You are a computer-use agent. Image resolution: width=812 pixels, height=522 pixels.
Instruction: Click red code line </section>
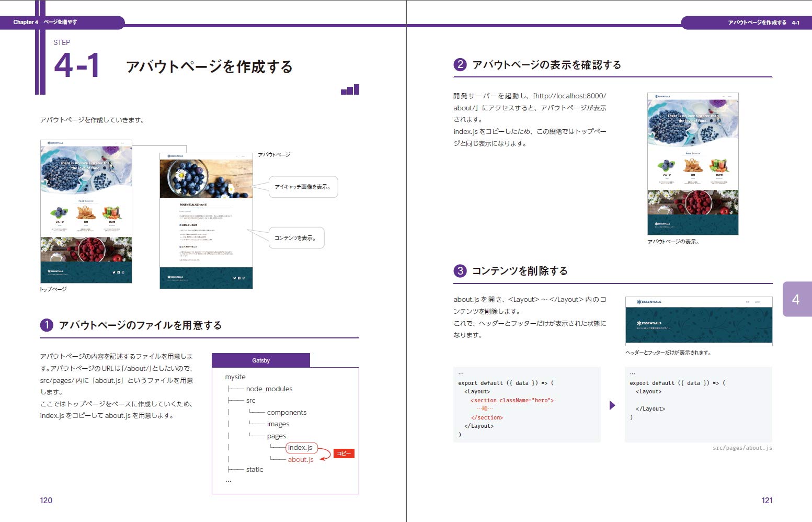click(x=487, y=417)
